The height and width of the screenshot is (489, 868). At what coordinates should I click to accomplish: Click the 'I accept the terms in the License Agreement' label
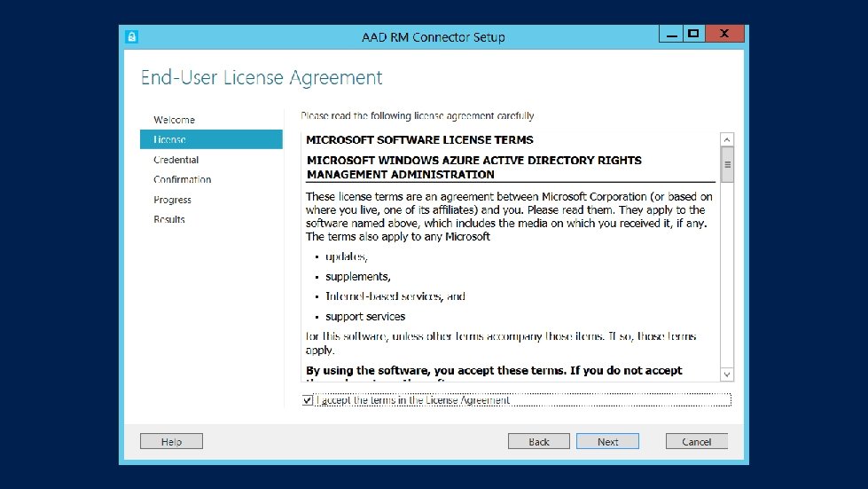(x=413, y=400)
